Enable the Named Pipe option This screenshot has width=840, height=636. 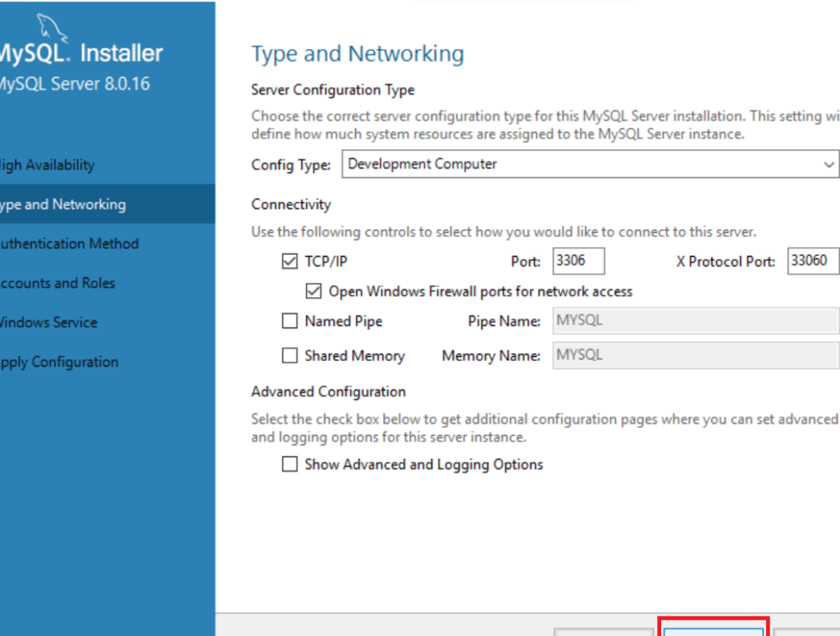(x=290, y=320)
